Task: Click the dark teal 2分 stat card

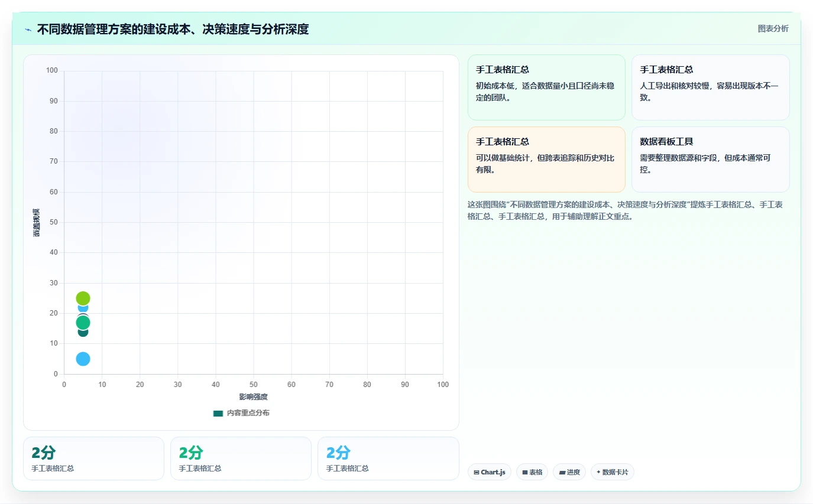Action: point(93,459)
